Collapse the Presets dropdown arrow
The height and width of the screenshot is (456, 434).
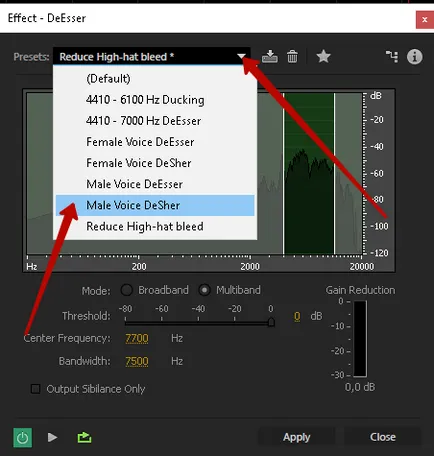coord(241,56)
